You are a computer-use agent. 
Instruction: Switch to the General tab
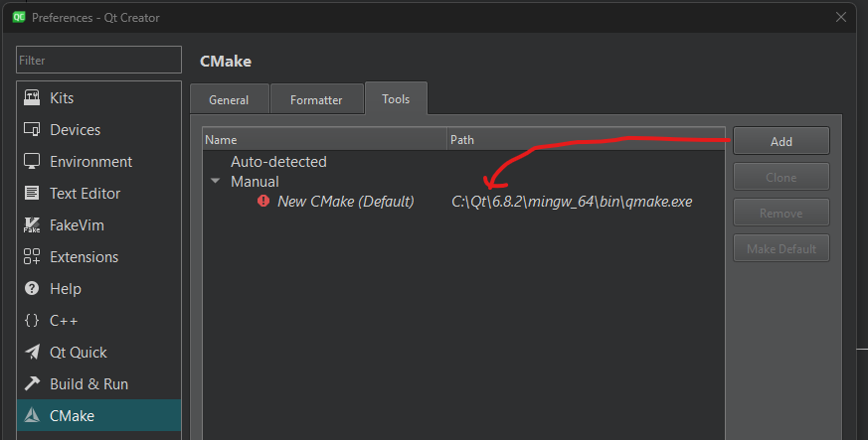point(229,100)
